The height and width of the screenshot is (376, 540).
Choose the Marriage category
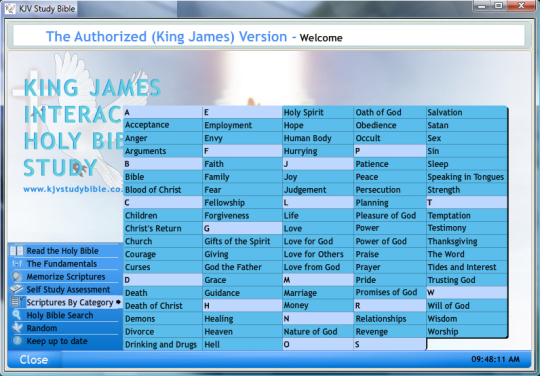click(318, 293)
